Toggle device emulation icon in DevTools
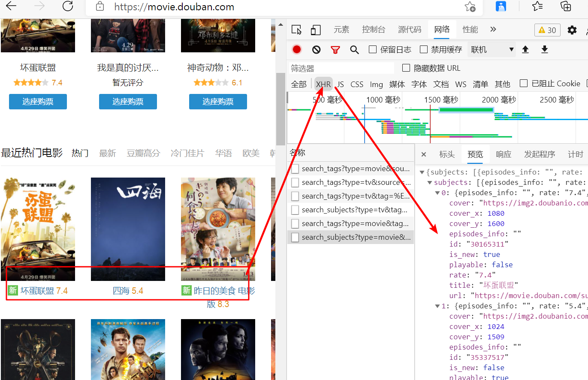 point(316,30)
